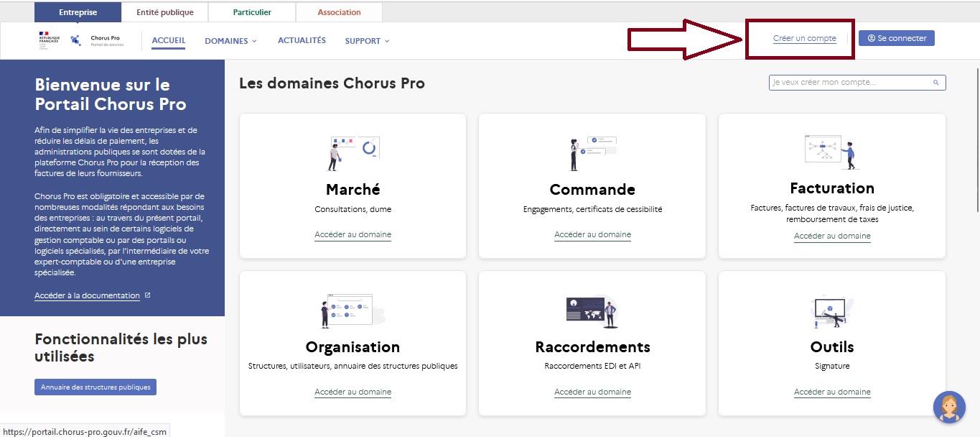
Task: Click the Outils illustration icon
Action: 831,311
